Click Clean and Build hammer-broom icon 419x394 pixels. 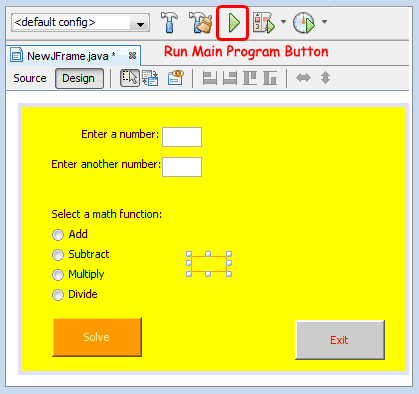(x=201, y=22)
